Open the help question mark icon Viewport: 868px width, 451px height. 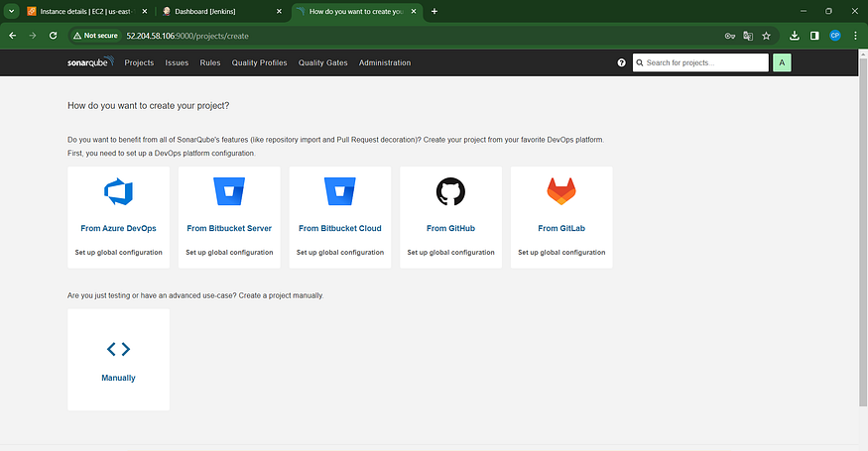point(621,62)
